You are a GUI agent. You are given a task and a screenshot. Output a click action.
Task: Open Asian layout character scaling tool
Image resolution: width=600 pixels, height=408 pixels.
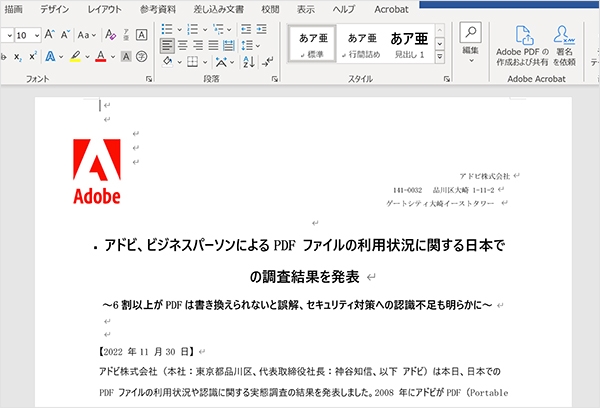[x=221, y=62]
